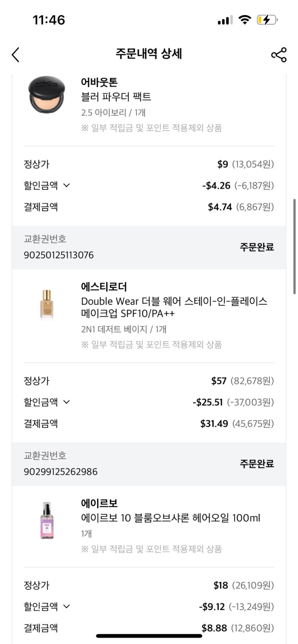Viewport: 298px width, 644px height.
Task: Open the 에이르보 10 블룸오브샤론 헤어오일 link
Action: click(x=170, y=518)
